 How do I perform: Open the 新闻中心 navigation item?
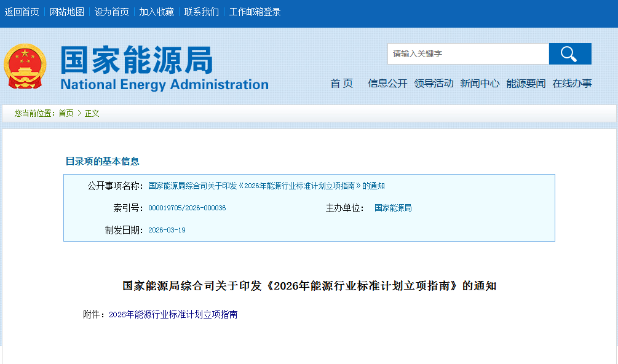(x=480, y=84)
